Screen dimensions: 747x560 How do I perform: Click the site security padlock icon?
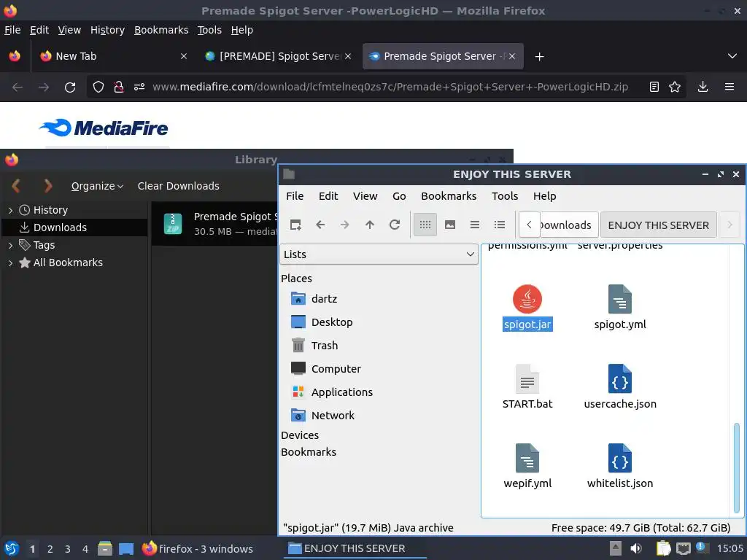click(x=119, y=87)
